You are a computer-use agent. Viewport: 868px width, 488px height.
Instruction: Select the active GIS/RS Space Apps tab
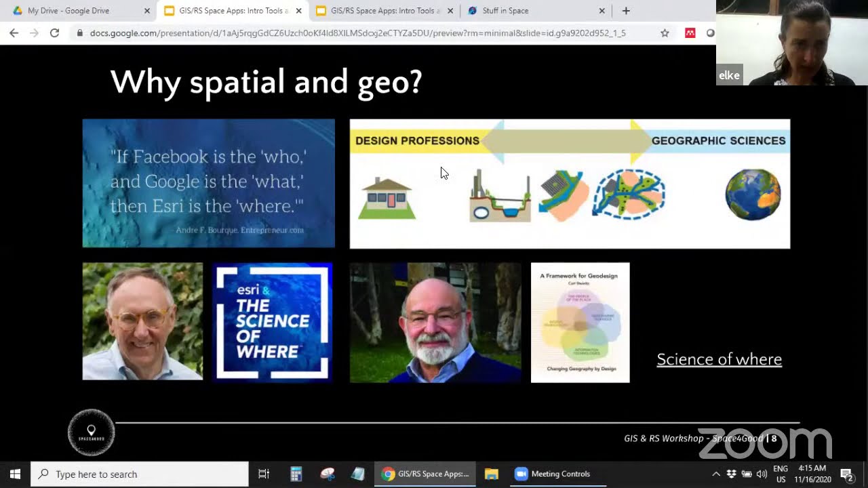232,11
